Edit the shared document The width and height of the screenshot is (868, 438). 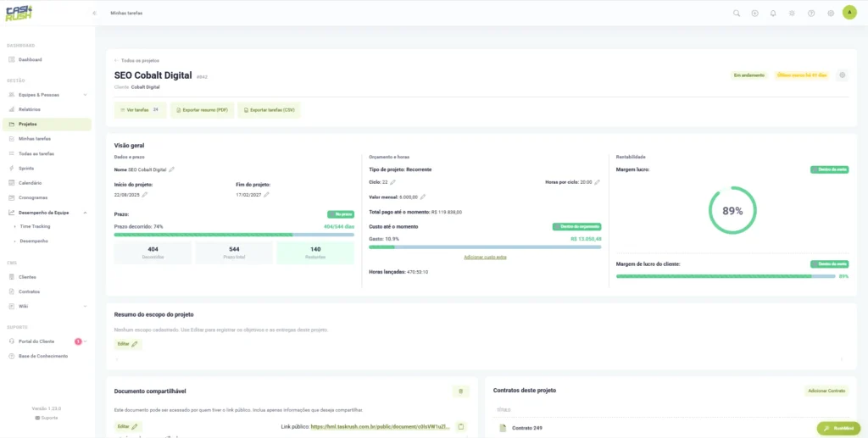(x=128, y=426)
